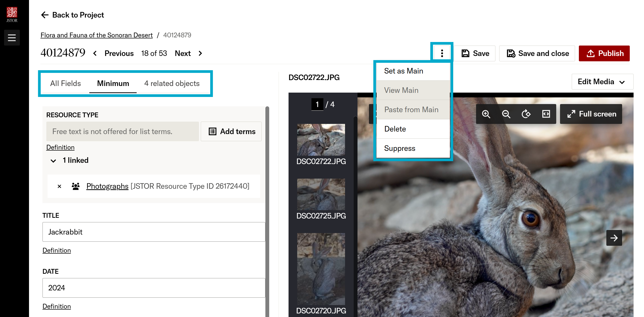This screenshot has height=317, width=644.
Task: Choose View Main from menu
Action: (413, 90)
